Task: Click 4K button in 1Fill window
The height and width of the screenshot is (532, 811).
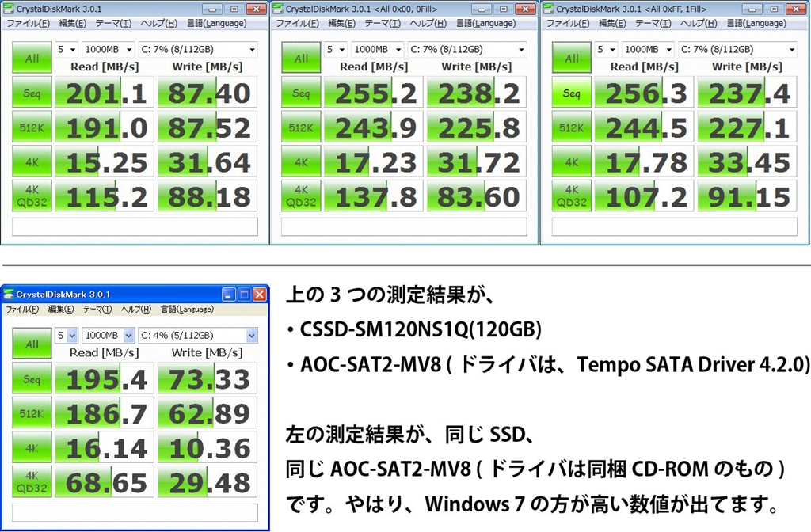Action: [572, 161]
